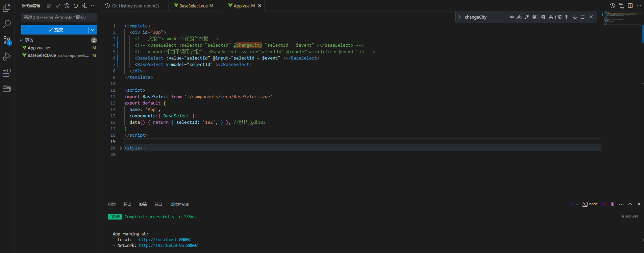Toggle match case in find widget

(512, 17)
